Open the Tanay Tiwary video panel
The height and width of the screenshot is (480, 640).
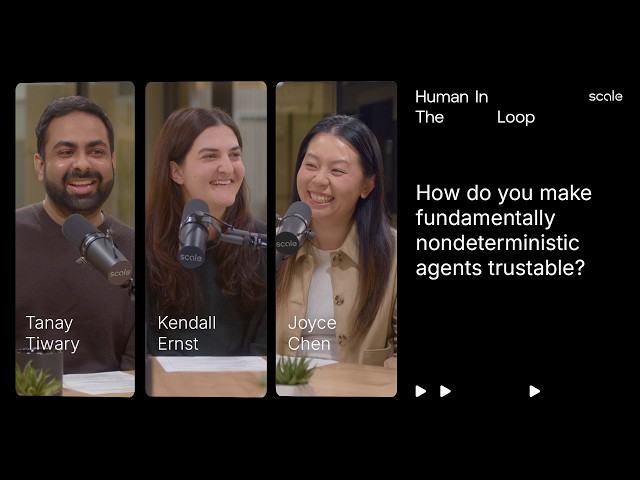pos(75,239)
